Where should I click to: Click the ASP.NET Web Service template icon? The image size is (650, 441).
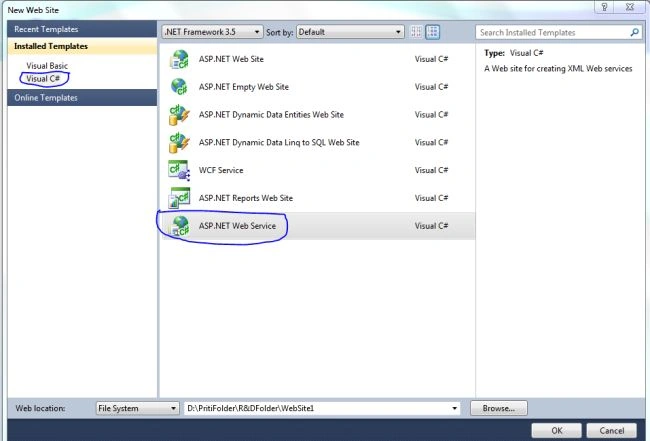point(179,226)
